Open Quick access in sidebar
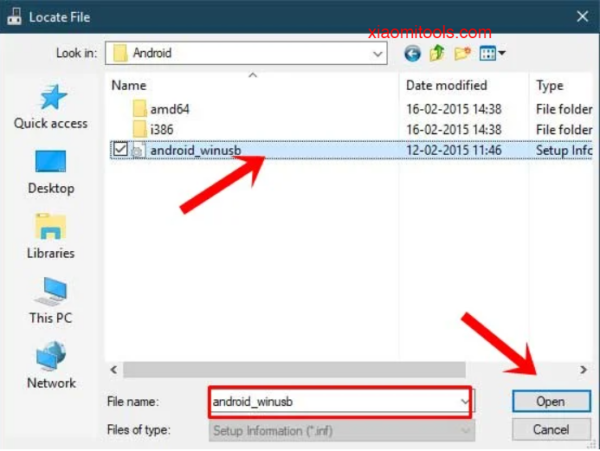This screenshot has width=600, height=451. (50, 107)
